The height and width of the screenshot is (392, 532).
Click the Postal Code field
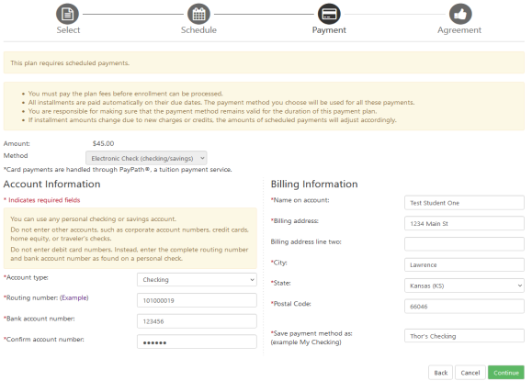click(464, 307)
